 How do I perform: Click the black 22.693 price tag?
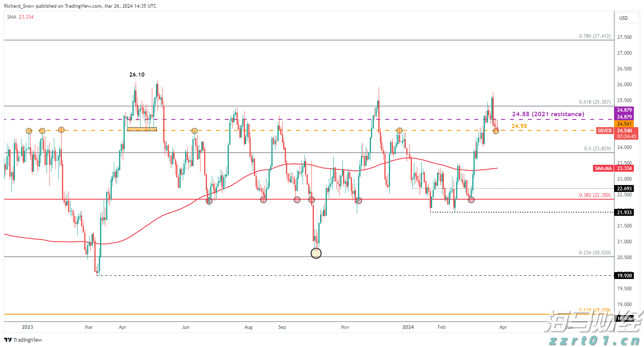(624, 189)
